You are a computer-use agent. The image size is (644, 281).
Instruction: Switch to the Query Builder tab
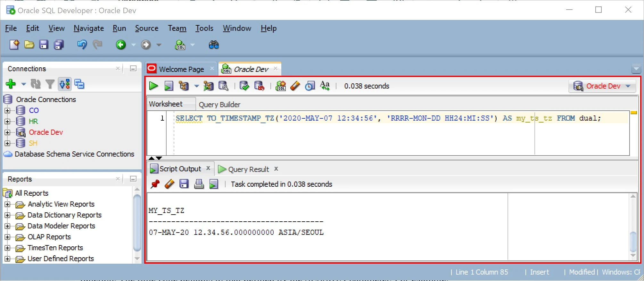coord(219,105)
